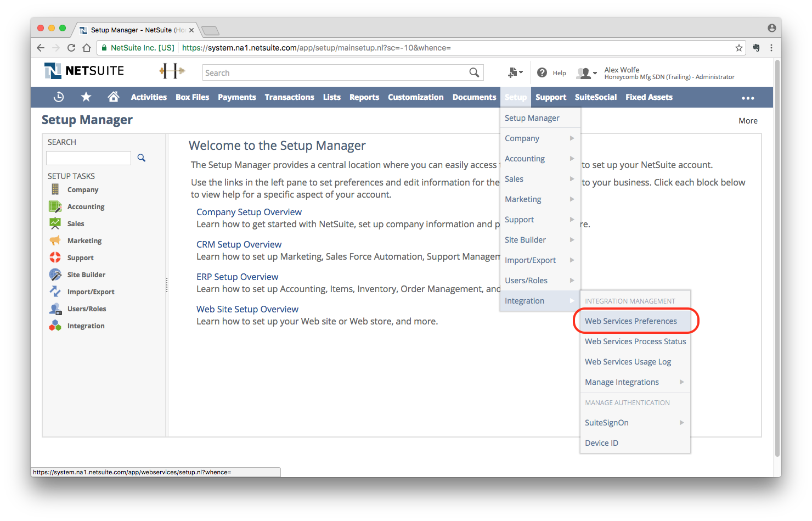Click the page vertical scrollbar

[777, 258]
